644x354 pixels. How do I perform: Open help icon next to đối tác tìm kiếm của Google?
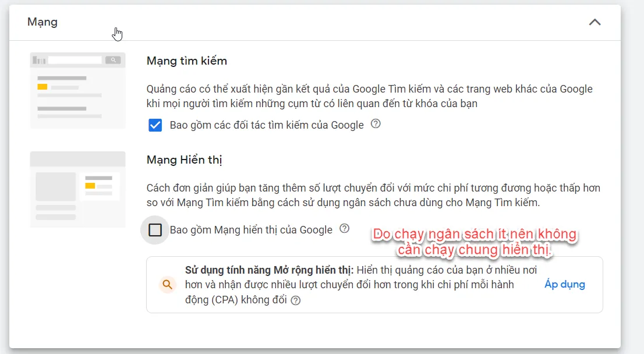(x=376, y=123)
